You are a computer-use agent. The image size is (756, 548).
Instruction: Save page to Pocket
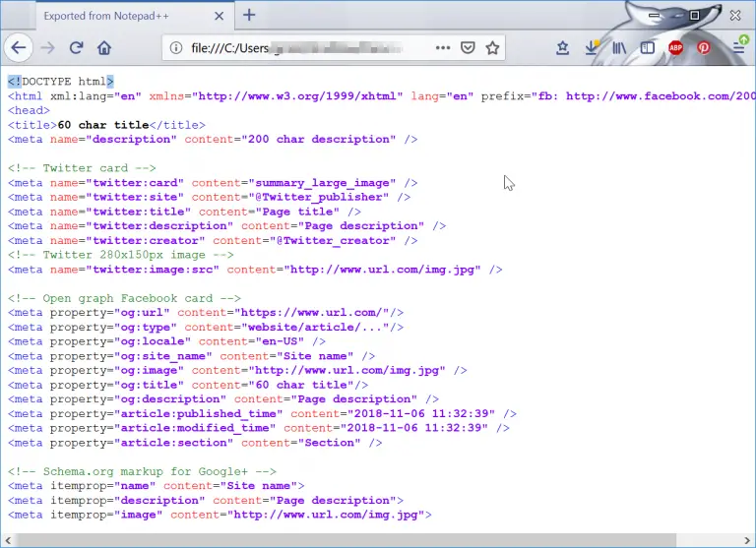click(468, 47)
